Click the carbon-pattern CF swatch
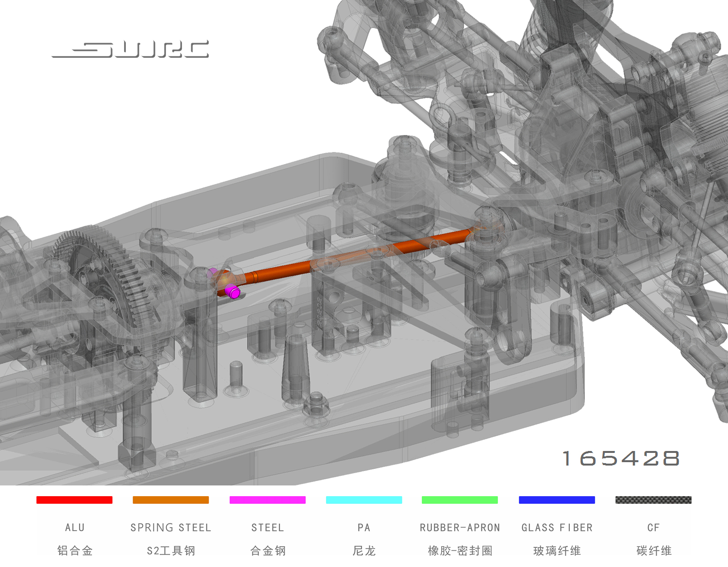728x567 pixels. tap(653, 500)
